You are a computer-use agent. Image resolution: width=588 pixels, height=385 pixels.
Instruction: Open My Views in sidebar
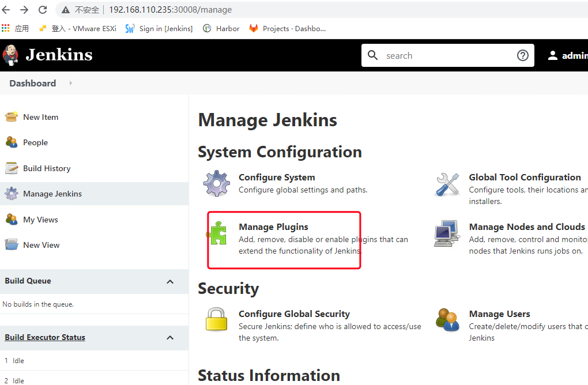[40, 220]
